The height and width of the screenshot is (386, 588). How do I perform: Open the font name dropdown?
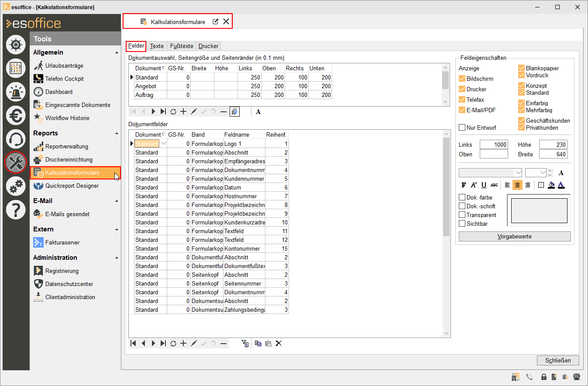518,172
